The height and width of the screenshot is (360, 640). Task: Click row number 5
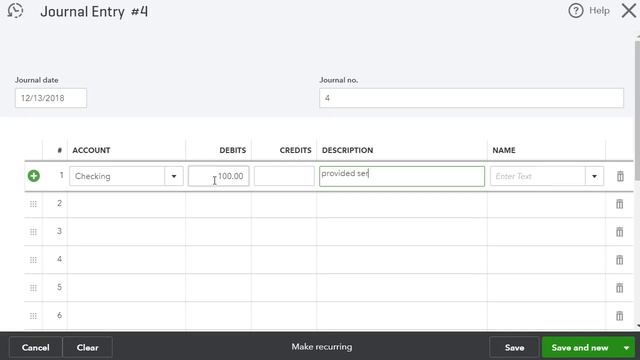60,287
